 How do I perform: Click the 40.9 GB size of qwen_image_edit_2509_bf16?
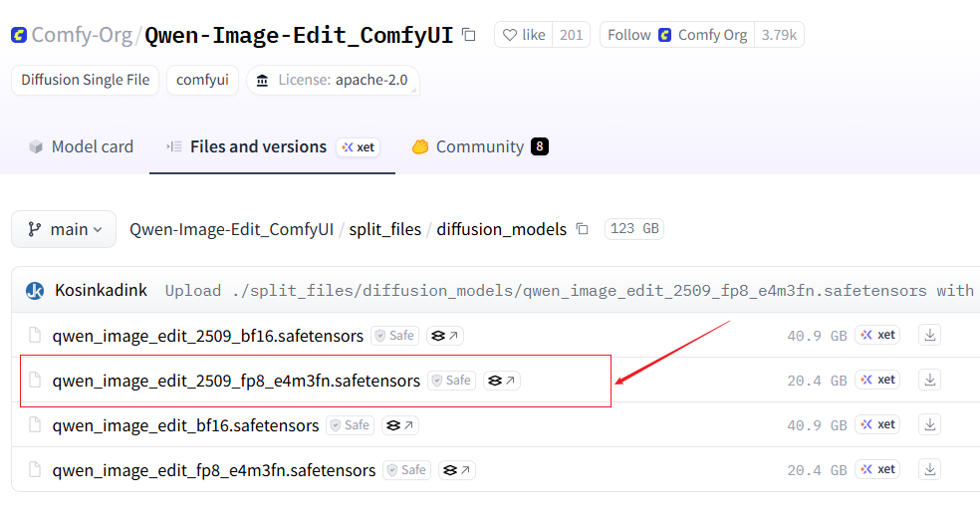tap(817, 336)
